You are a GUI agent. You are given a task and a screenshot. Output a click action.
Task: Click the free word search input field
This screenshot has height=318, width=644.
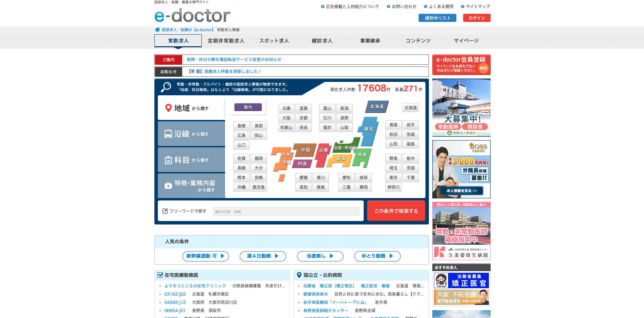286,212
